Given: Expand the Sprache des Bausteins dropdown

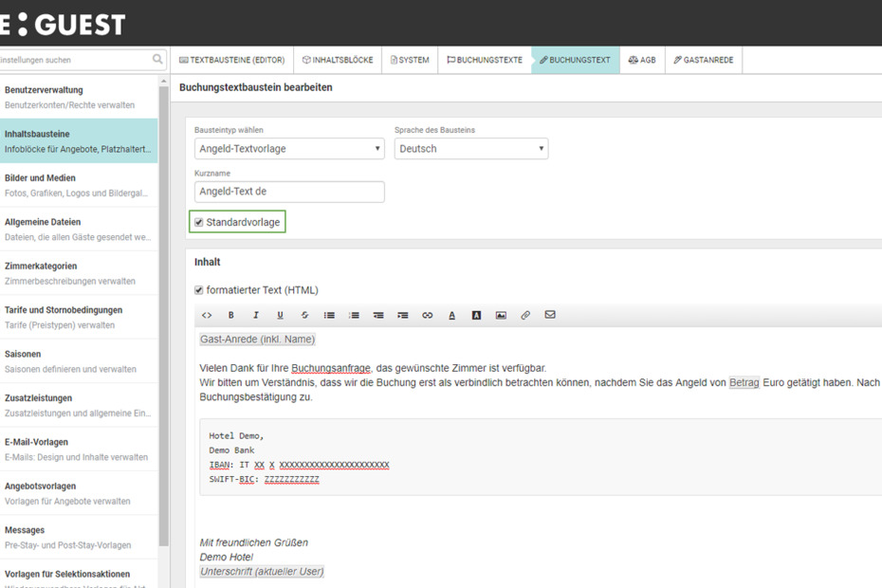Looking at the screenshot, I should click(x=470, y=149).
